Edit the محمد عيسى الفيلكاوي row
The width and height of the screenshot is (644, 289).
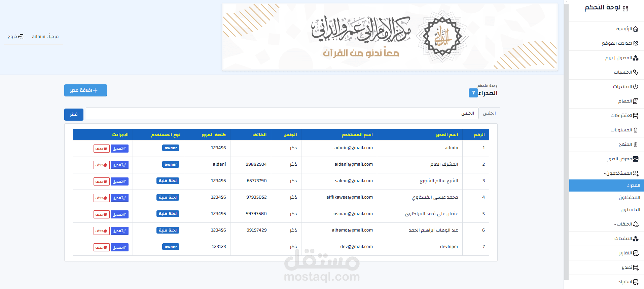click(x=119, y=198)
